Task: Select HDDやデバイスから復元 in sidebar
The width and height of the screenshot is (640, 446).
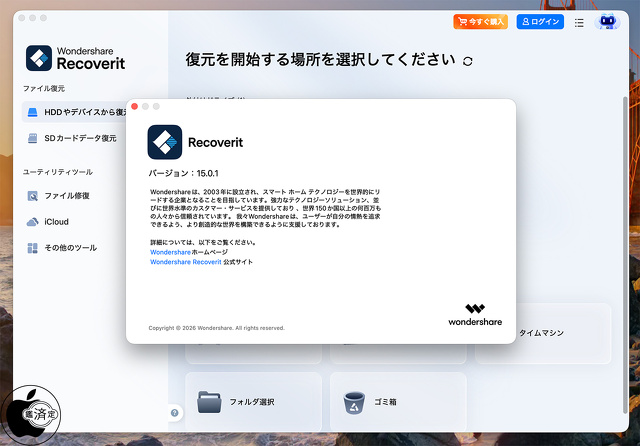Action: (x=75, y=112)
